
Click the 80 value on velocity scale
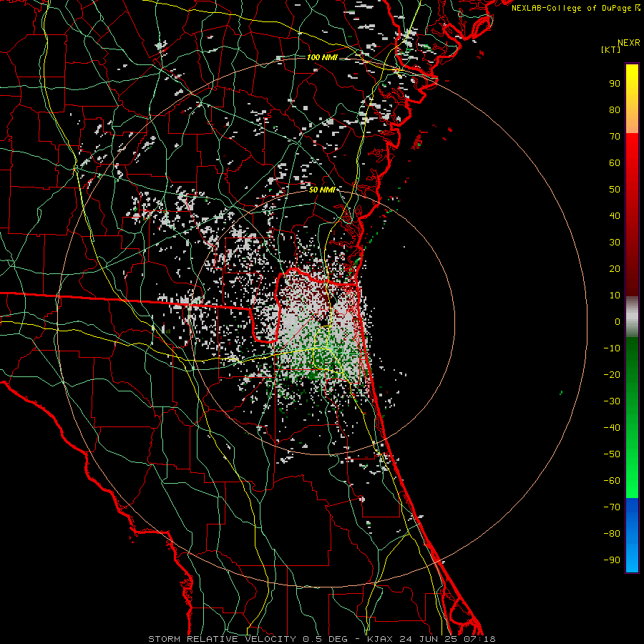pos(615,110)
